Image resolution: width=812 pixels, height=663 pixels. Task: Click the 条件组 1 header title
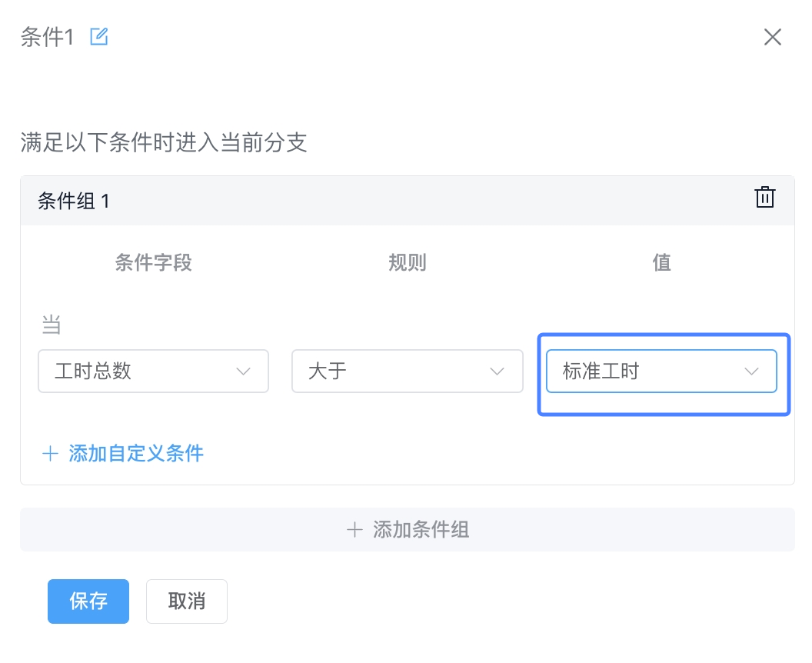74,201
